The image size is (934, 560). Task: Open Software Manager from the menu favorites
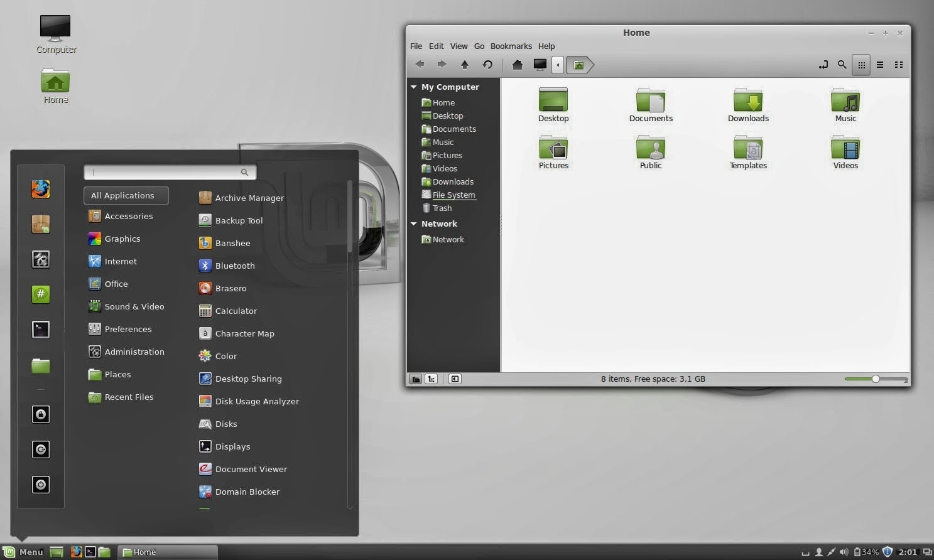click(x=40, y=223)
